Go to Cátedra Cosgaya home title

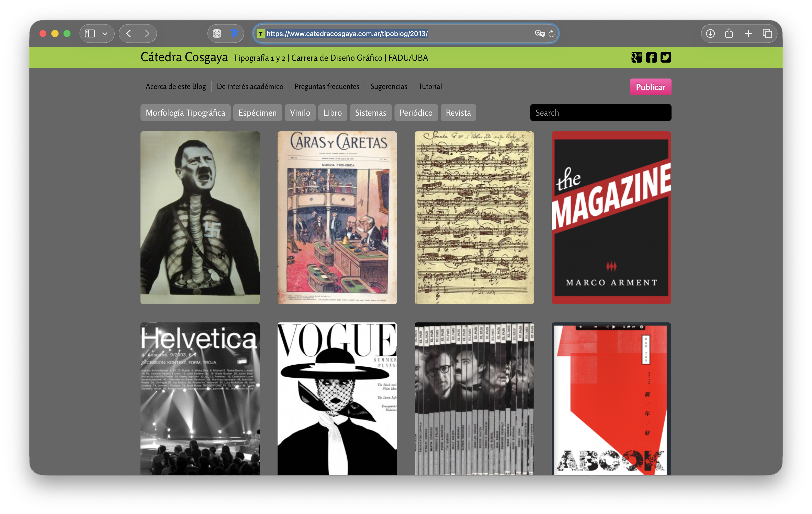(184, 57)
